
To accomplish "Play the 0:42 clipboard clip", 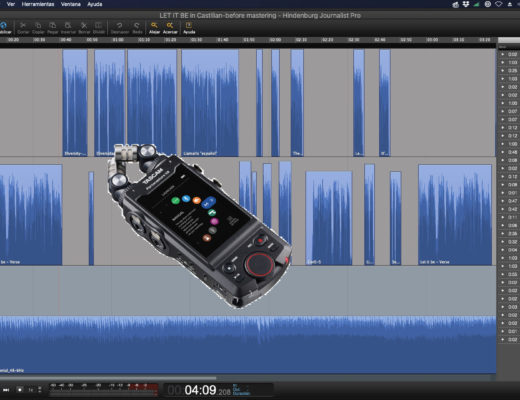I will [x=503, y=209].
